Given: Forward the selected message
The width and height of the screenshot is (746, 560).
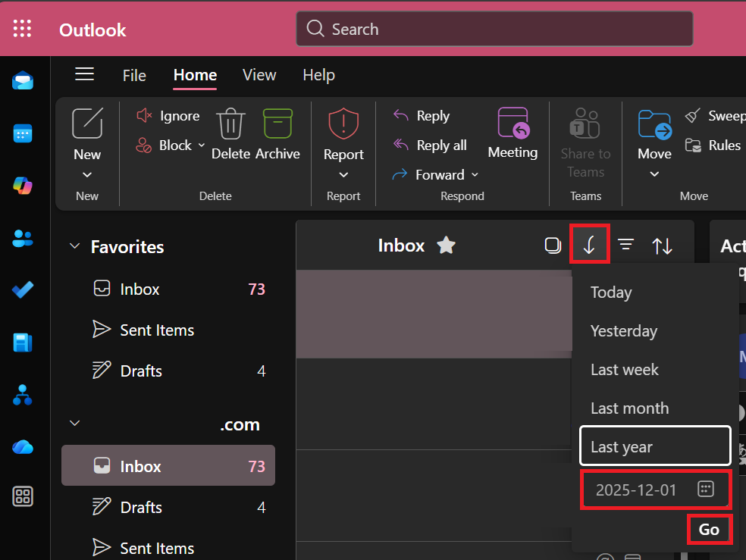Looking at the screenshot, I should tap(428, 174).
